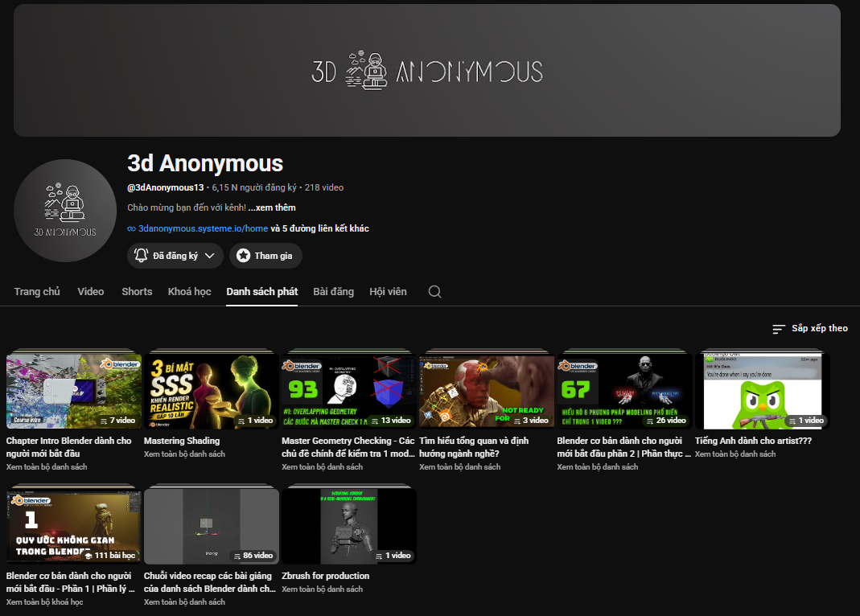This screenshot has height=616, width=860.
Task: Open Chapter Intro Blender playlist thumbnail
Action: pos(73,391)
